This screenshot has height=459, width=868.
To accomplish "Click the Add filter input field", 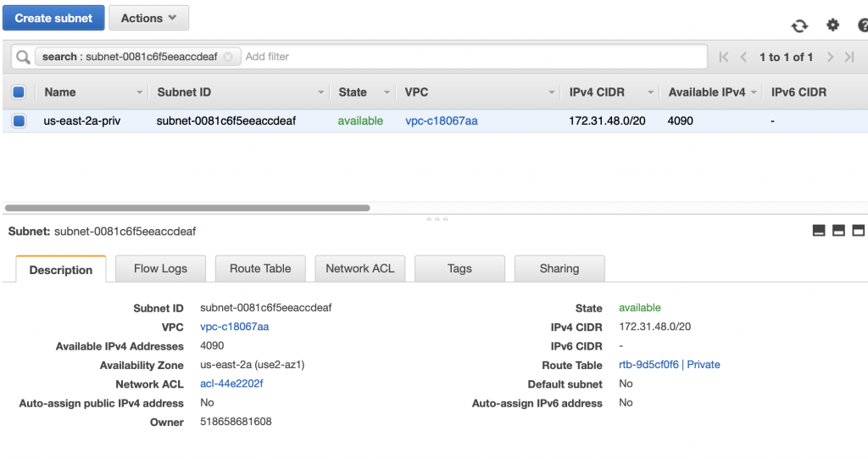I will (474, 57).
